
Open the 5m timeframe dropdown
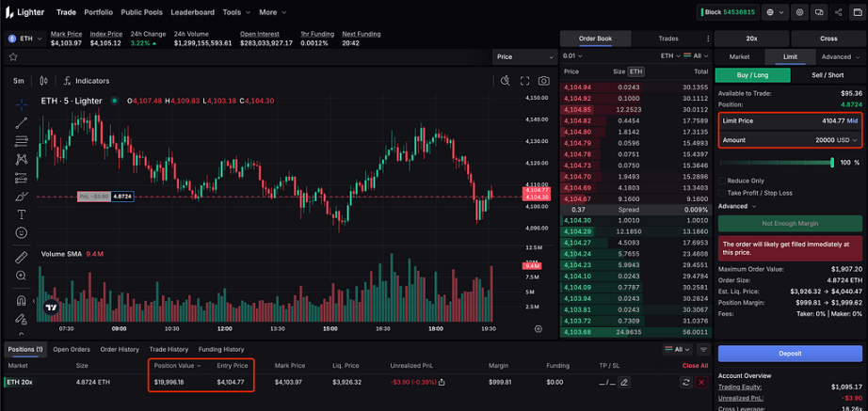[19, 81]
